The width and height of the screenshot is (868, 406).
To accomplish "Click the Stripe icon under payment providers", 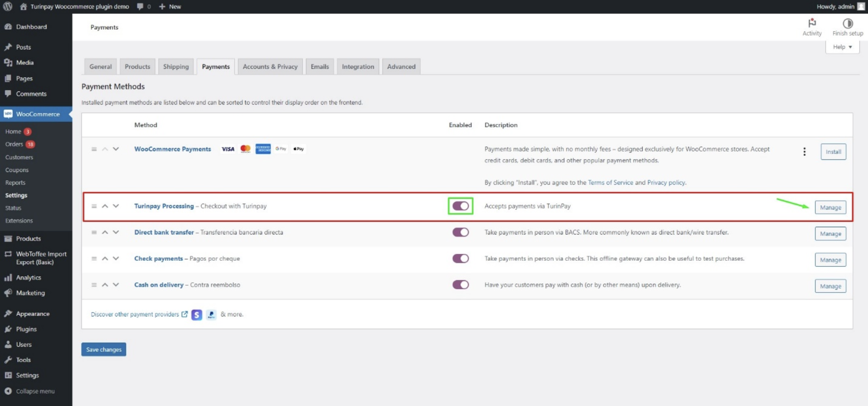I will coord(197,315).
